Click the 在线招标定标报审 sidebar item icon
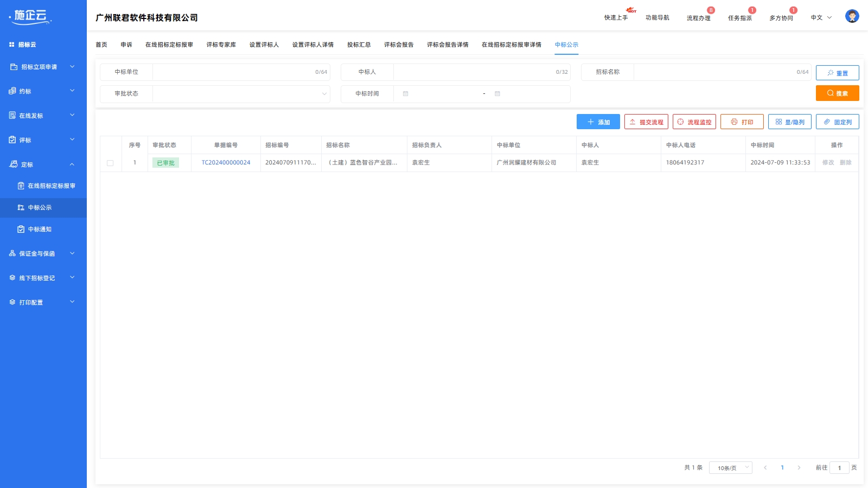 coord(21,186)
